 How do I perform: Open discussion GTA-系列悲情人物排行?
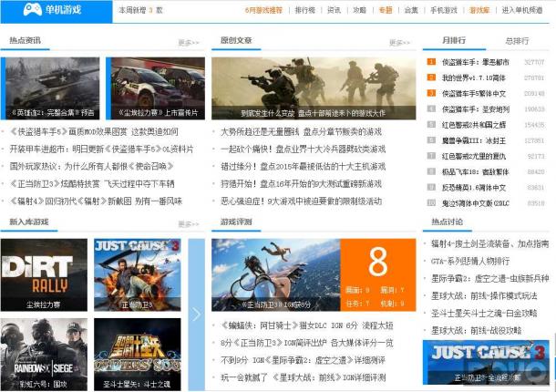click(x=470, y=261)
